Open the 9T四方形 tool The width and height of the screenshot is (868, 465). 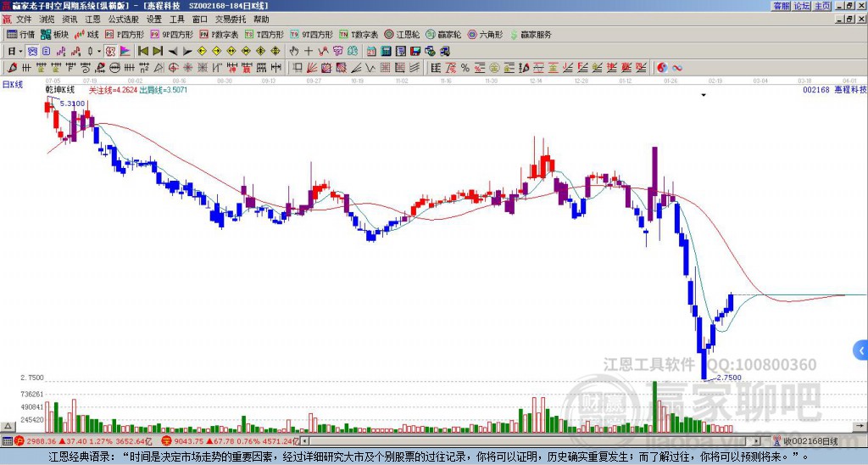[311, 34]
